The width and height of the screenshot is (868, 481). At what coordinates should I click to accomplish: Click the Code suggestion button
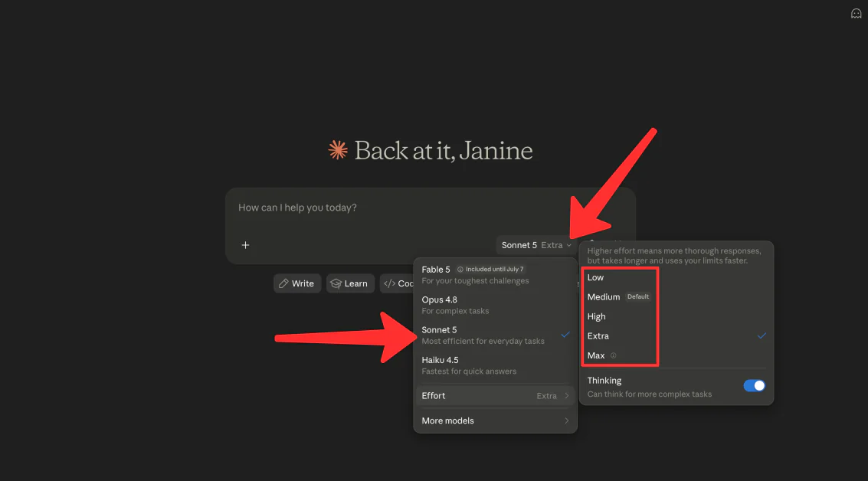click(x=397, y=283)
